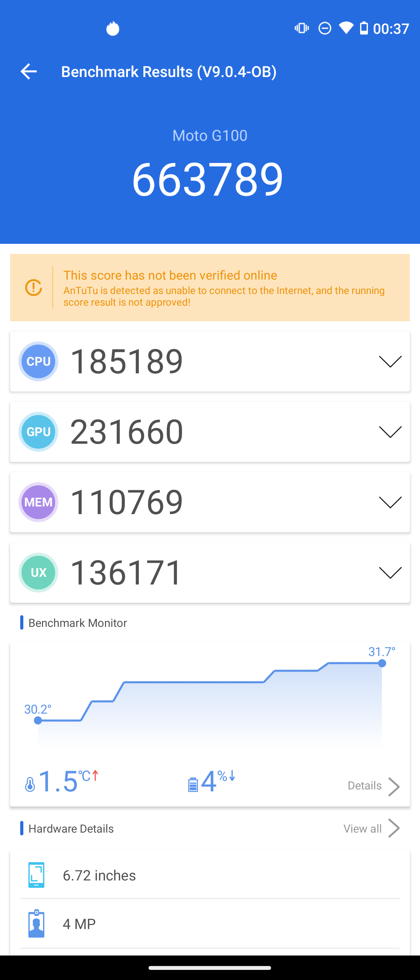
Task: Click the CPU score badge icon
Action: tap(38, 361)
